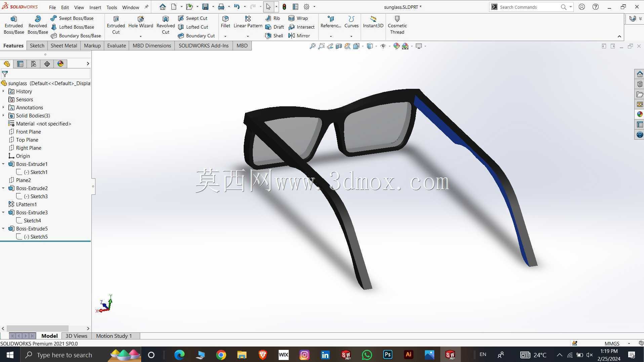Screen dimensions: 644x362
Task: Open Google Chrome from the taskbar
Action: coord(221,355)
